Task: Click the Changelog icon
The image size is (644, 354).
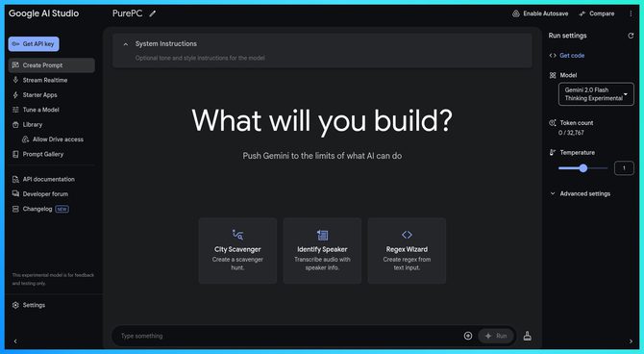Action: point(15,209)
